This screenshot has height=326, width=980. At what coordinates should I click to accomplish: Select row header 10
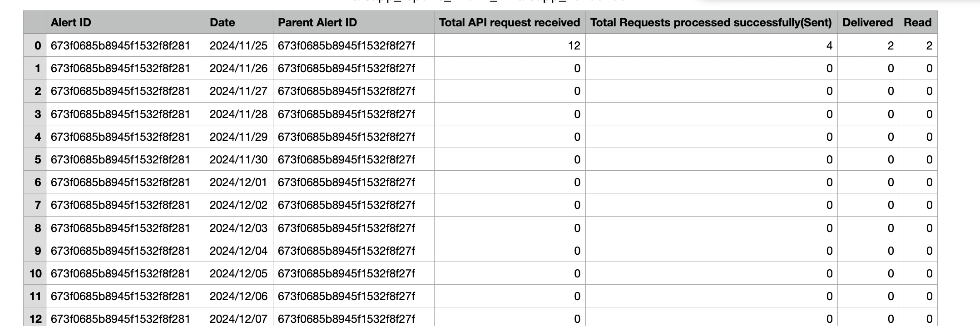point(35,274)
